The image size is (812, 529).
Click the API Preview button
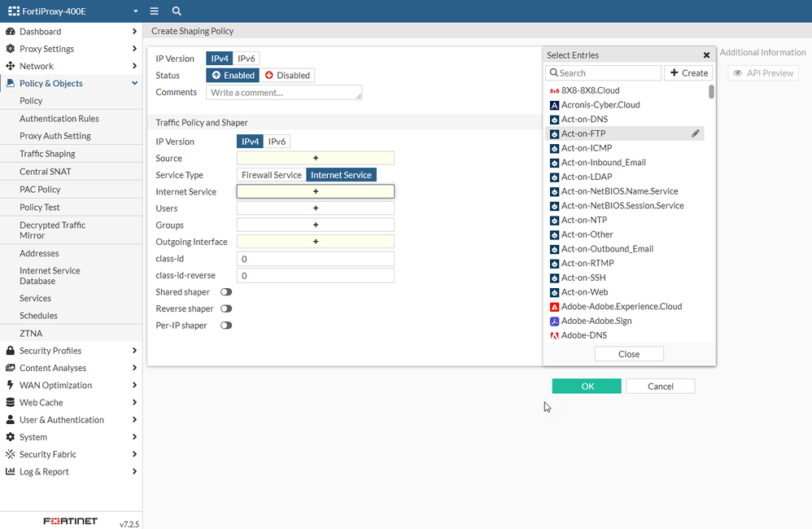click(763, 73)
